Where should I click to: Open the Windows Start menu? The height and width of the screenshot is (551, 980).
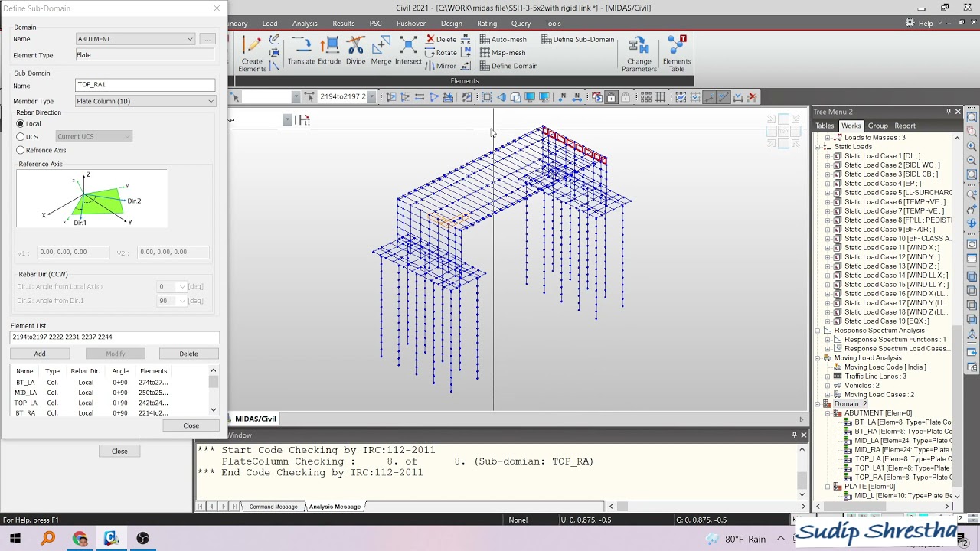click(x=15, y=539)
